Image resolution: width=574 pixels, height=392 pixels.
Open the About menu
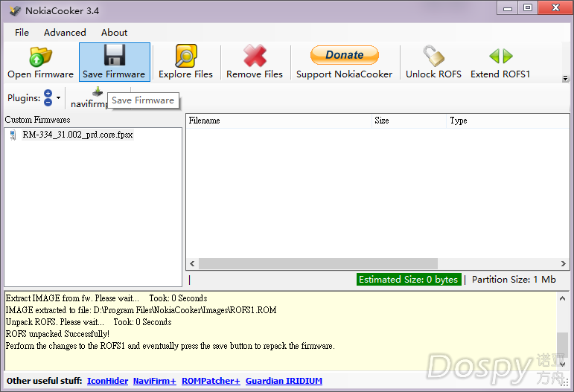(114, 33)
